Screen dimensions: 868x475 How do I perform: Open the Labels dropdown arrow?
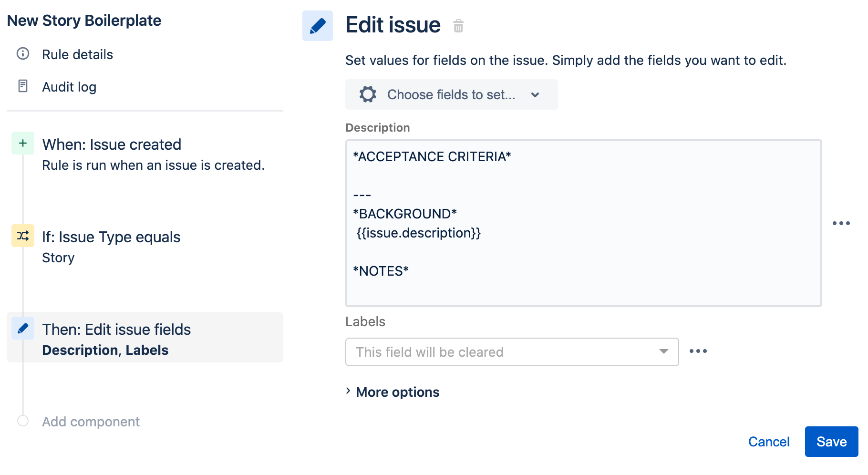coord(664,351)
